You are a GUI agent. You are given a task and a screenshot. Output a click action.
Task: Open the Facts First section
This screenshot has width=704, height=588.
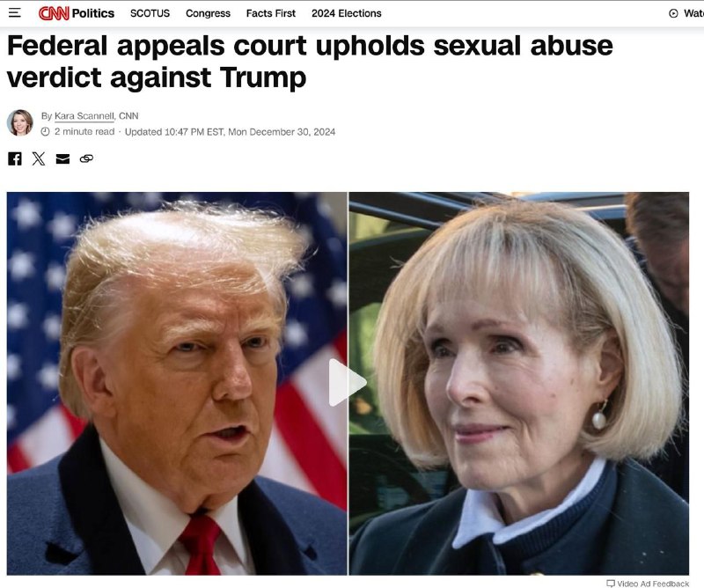point(271,13)
